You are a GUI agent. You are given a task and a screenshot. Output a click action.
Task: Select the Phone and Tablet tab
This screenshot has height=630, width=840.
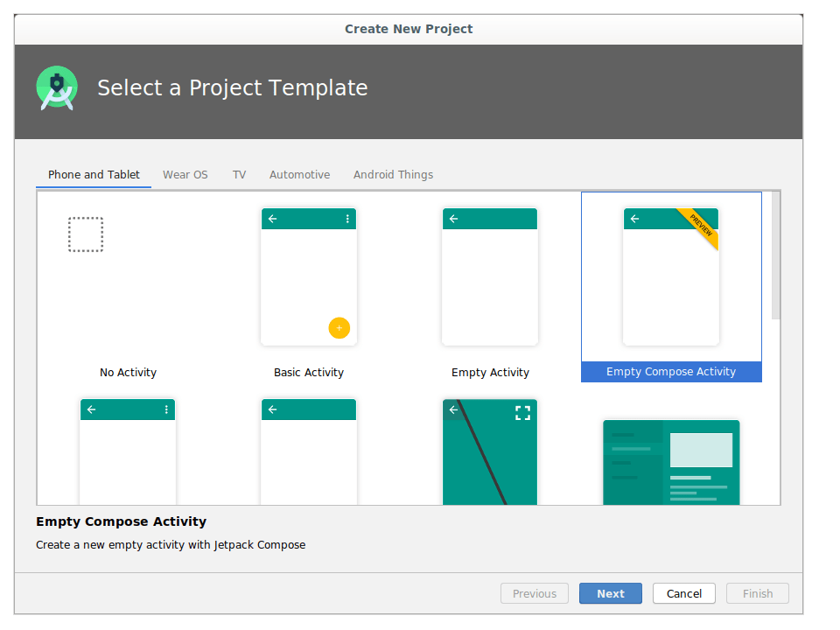click(x=94, y=175)
